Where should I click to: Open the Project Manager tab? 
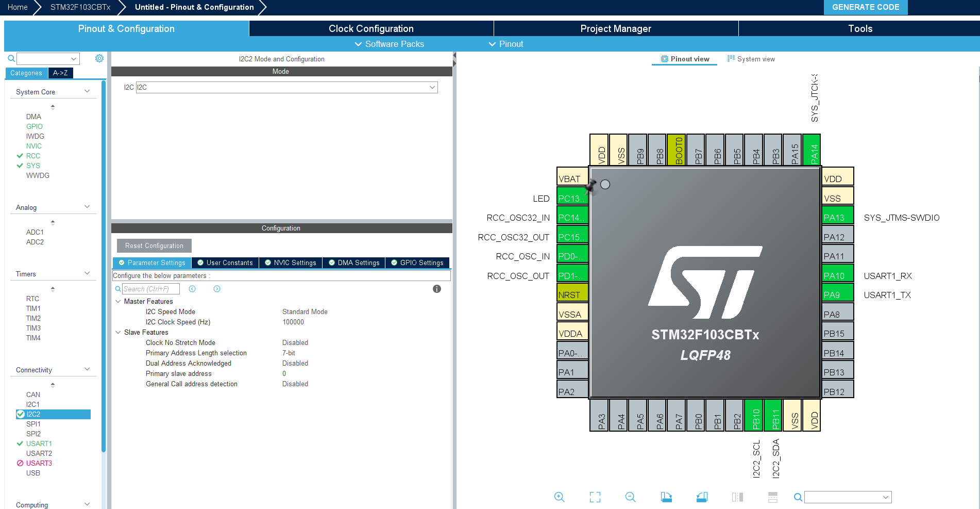616,28
